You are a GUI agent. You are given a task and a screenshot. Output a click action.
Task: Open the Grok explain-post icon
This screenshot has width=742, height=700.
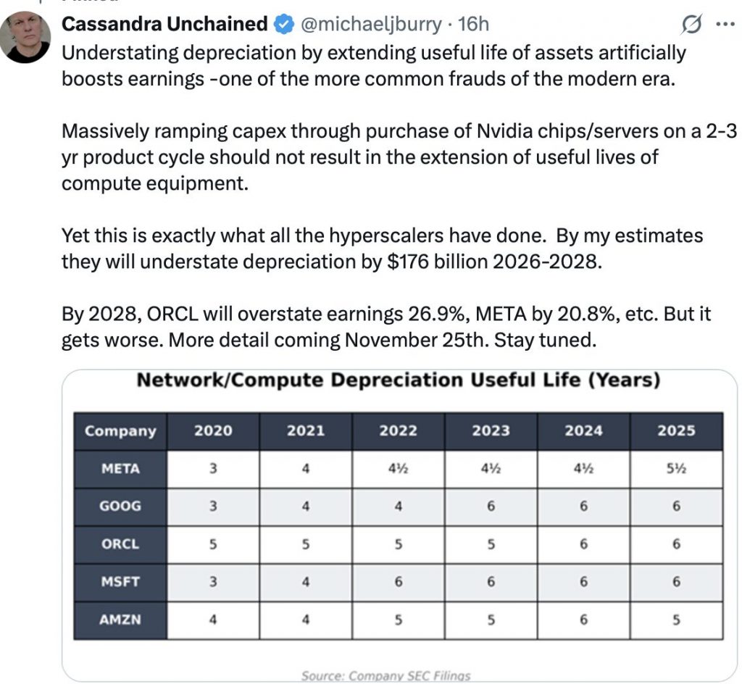point(693,25)
